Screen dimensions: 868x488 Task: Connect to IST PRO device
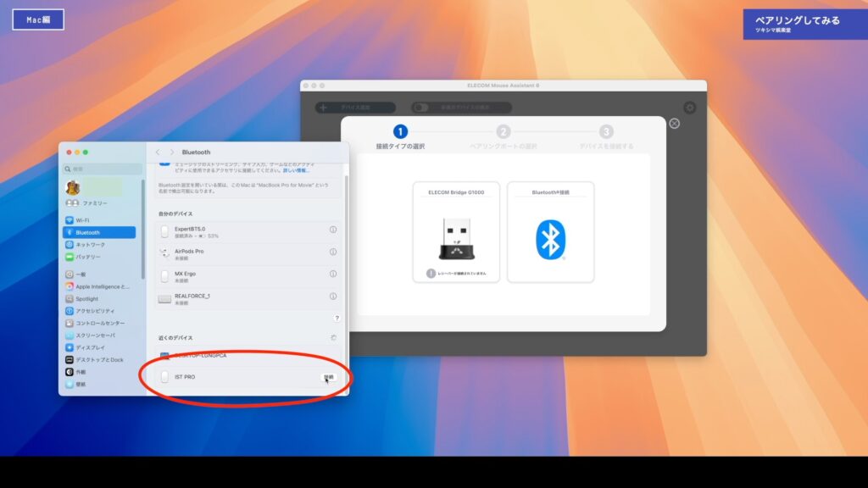pyautogui.click(x=328, y=377)
